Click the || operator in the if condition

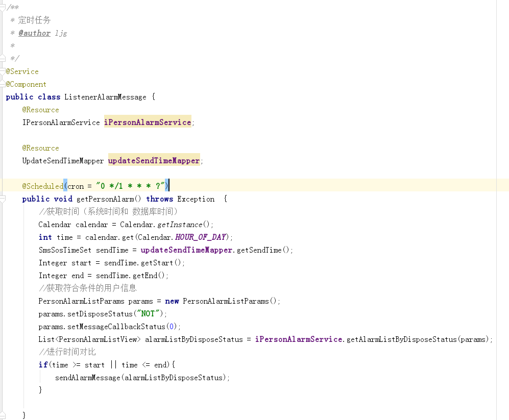coord(113,365)
